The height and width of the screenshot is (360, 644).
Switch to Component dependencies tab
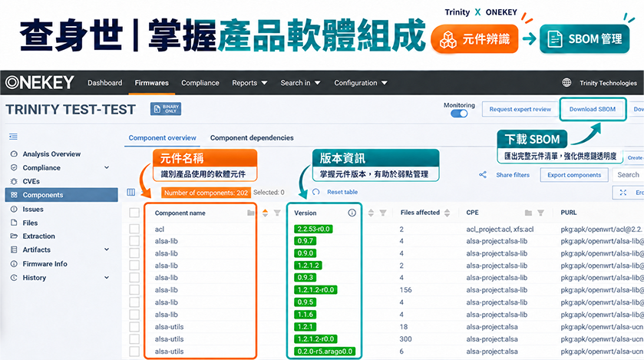tap(252, 137)
